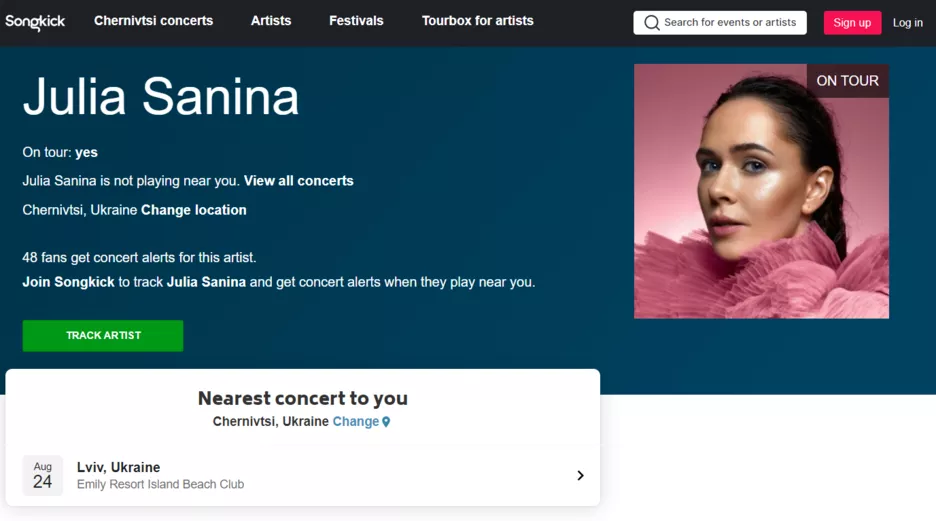The image size is (936, 521).
Task: Follow the View all concerts link
Action: 298,181
